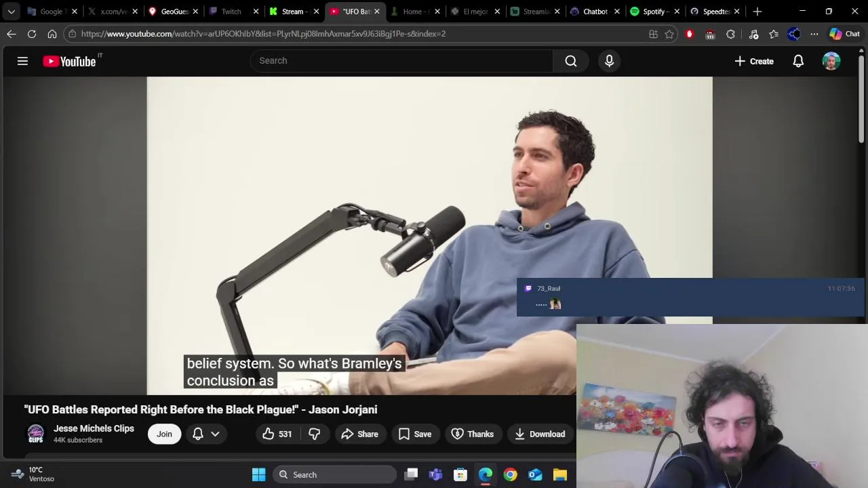This screenshot has width=868, height=488.
Task: Open Outlook from the taskbar
Action: [x=535, y=474]
